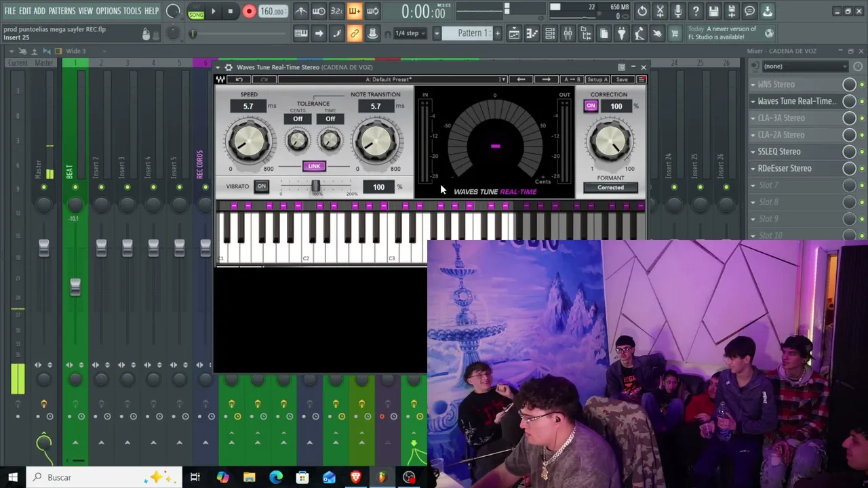Image resolution: width=868 pixels, height=488 pixels.
Task: Load previous preset with left arrow
Action: click(521, 80)
